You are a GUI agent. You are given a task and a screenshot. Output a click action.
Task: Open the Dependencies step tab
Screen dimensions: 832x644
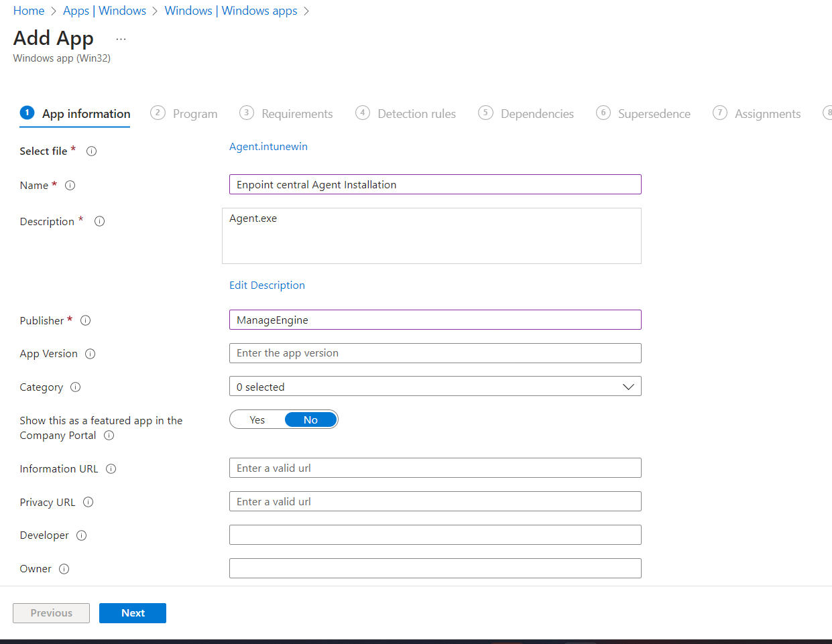(x=526, y=114)
